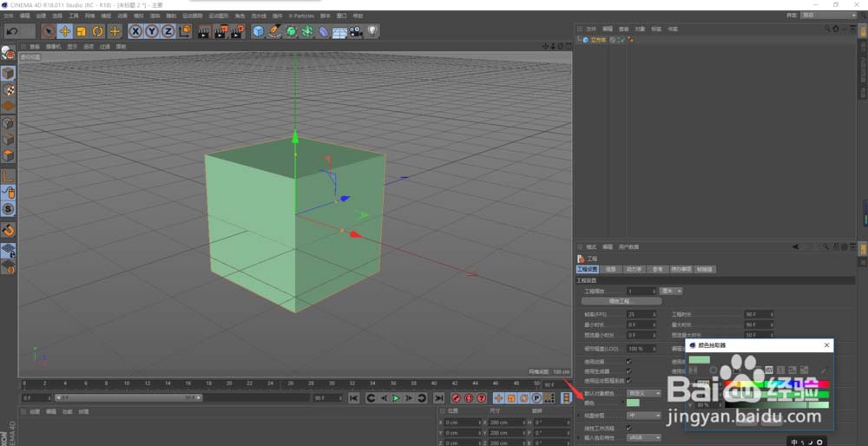Click the Undo arrow icon
868x446 pixels.
click(x=12, y=31)
